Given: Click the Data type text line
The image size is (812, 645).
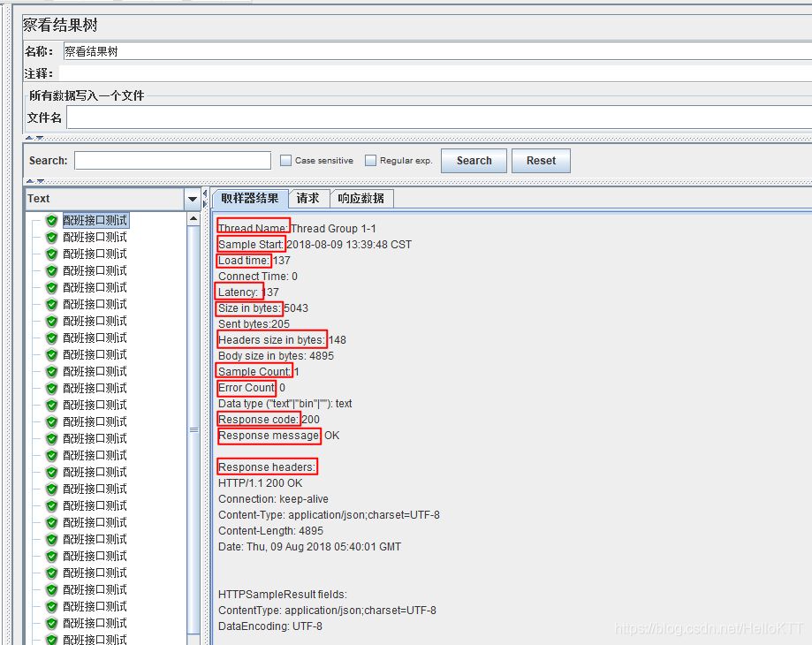Looking at the screenshot, I should pyautogui.click(x=285, y=404).
